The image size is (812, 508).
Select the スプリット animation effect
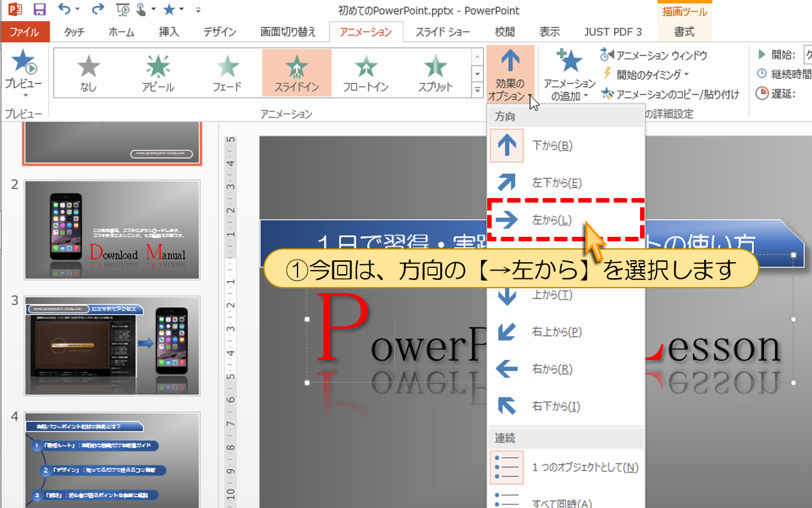point(435,73)
